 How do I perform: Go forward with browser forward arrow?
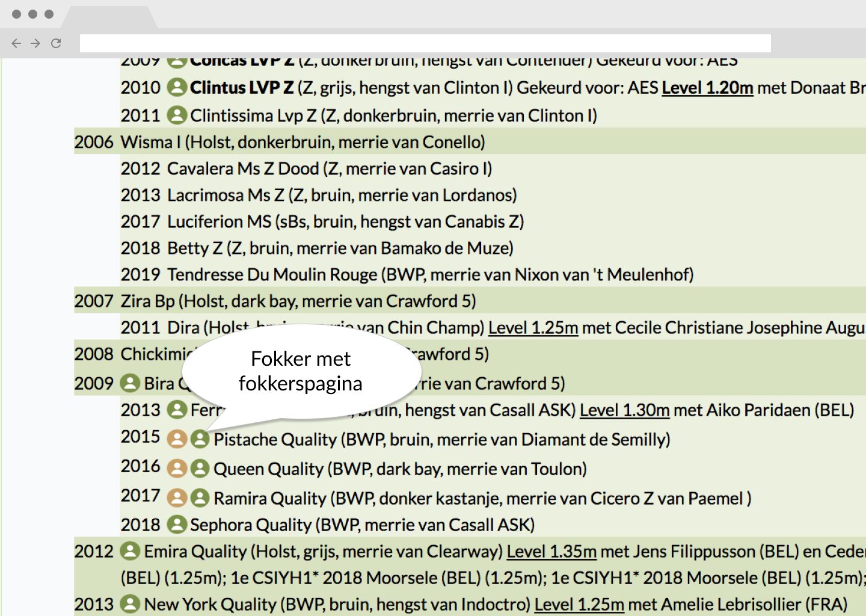pyautogui.click(x=35, y=43)
